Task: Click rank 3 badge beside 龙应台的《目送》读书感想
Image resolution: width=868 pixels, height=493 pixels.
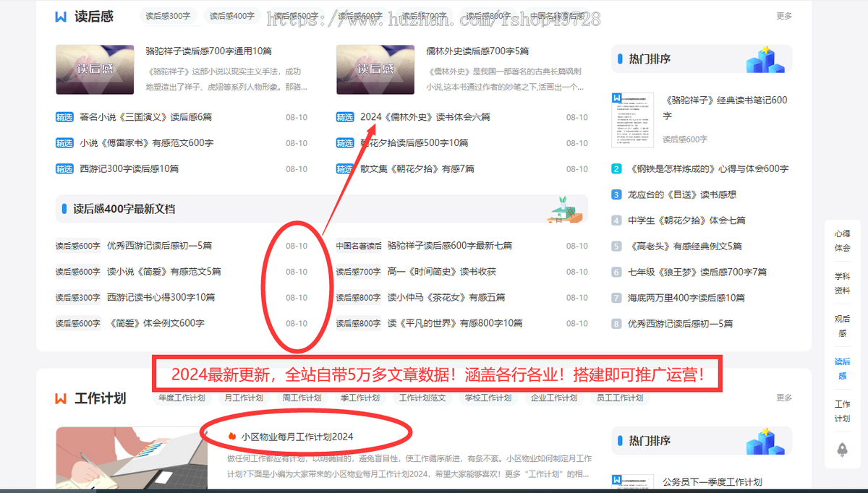Action: [x=616, y=195]
